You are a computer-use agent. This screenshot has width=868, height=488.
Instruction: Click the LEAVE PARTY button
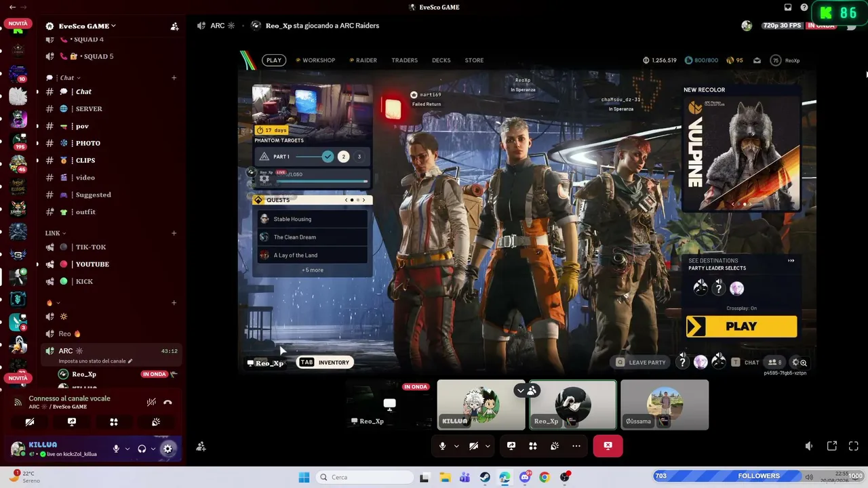tap(640, 363)
